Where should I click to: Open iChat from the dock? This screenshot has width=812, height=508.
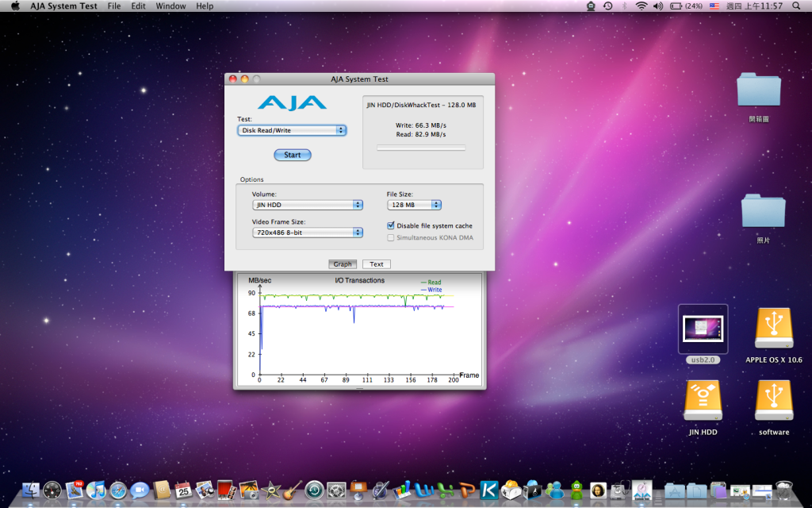(140, 490)
